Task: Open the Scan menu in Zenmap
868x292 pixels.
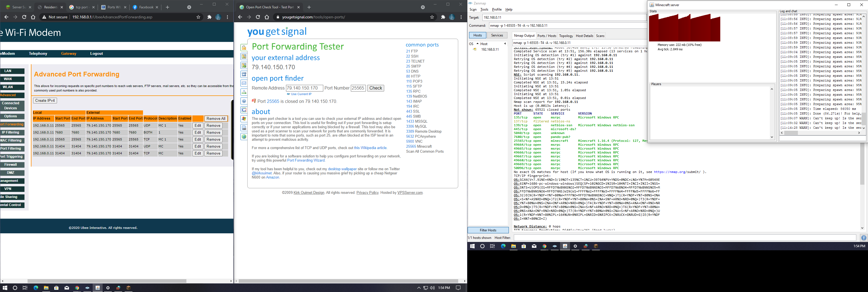Action: [473, 9]
